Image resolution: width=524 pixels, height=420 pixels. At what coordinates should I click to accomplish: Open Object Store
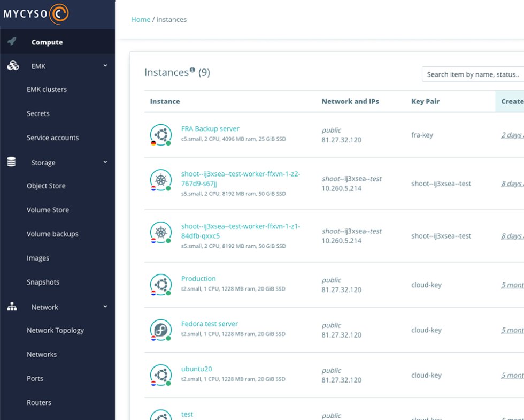[x=46, y=186]
